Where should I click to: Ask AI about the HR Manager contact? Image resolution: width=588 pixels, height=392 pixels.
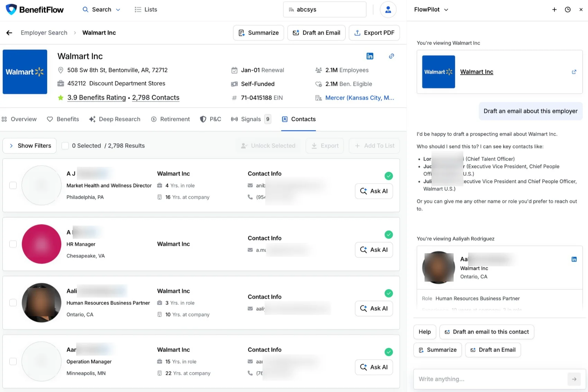(374, 250)
